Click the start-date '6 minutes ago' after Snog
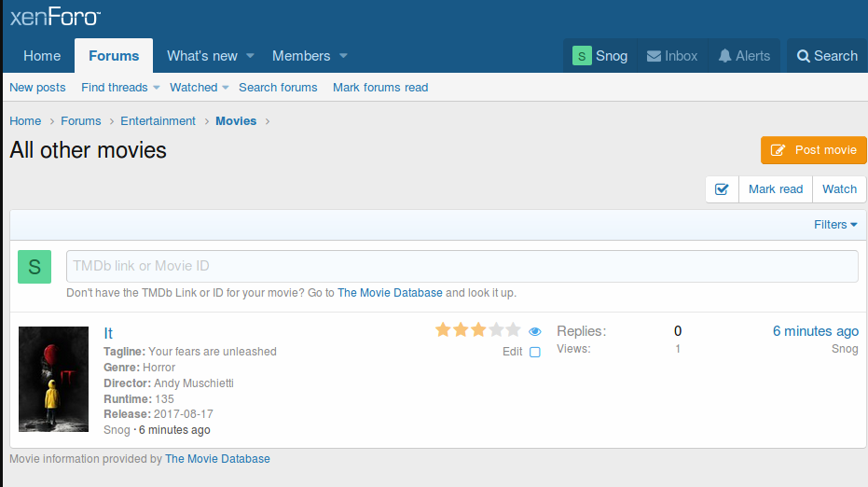Screen dimensions: 868x487 point(174,430)
